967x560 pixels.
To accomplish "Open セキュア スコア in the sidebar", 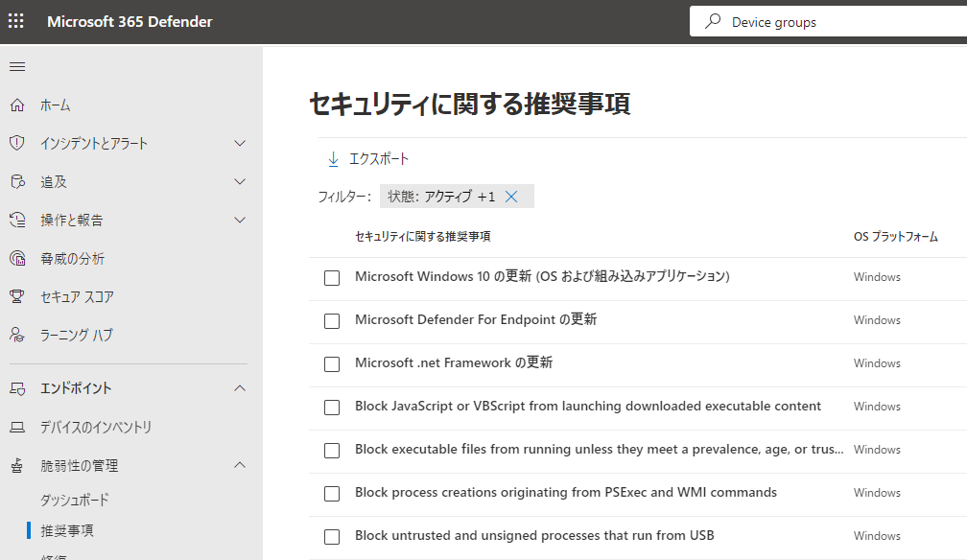I will (x=77, y=296).
